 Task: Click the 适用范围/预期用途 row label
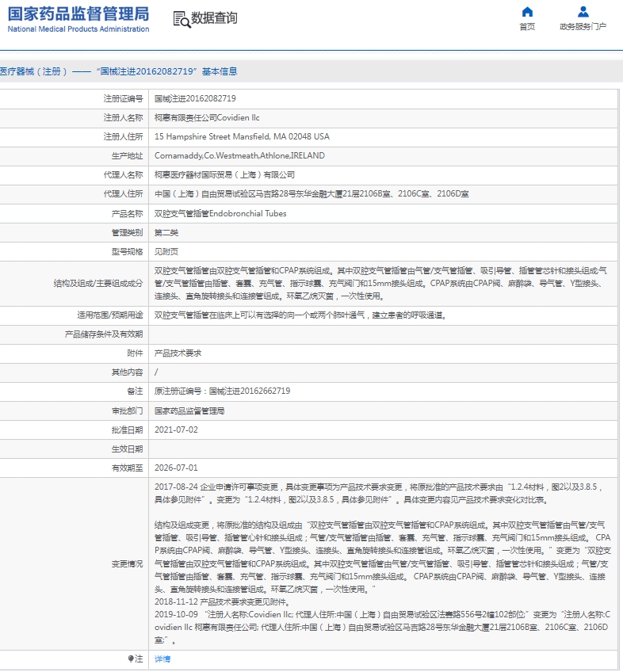point(110,315)
